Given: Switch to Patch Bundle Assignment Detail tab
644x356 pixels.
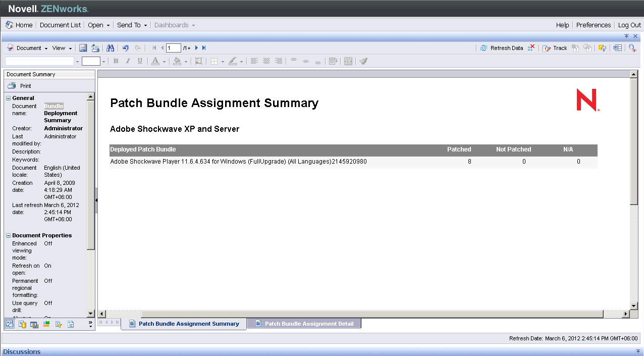Looking at the screenshot, I should pos(304,324).
